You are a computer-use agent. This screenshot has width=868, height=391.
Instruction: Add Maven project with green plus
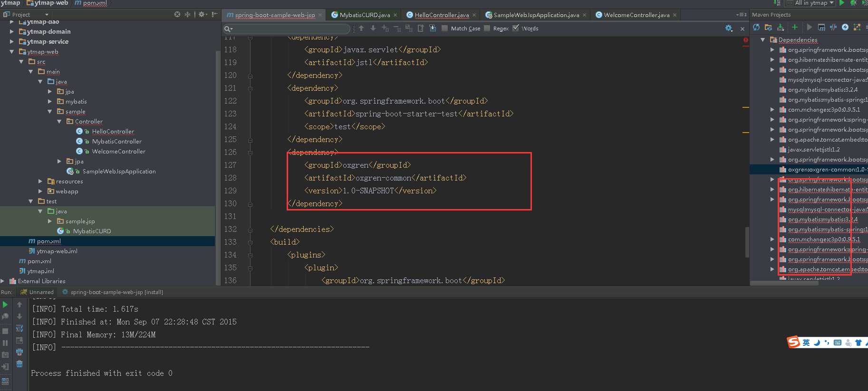pyautogui.click(x=794, y=28)
